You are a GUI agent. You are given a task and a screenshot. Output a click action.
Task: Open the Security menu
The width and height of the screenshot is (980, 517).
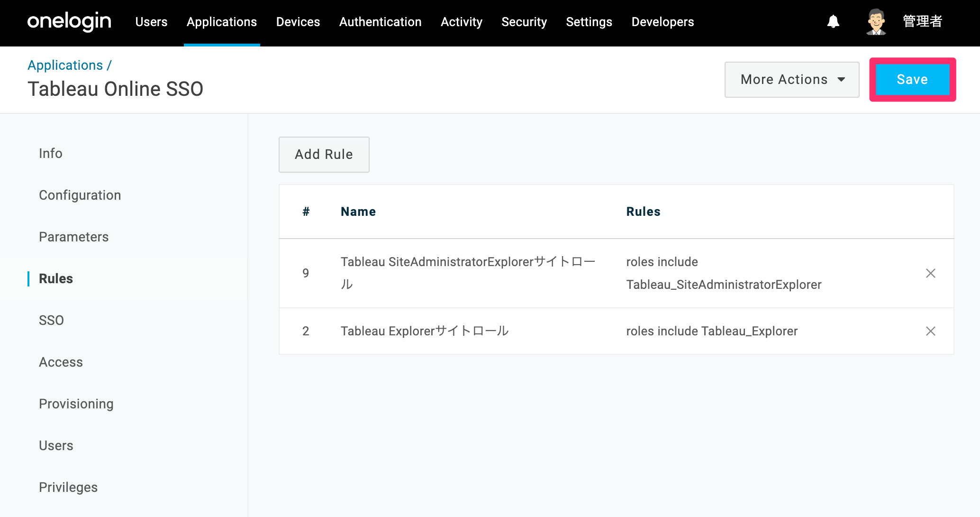click(524, 22)
